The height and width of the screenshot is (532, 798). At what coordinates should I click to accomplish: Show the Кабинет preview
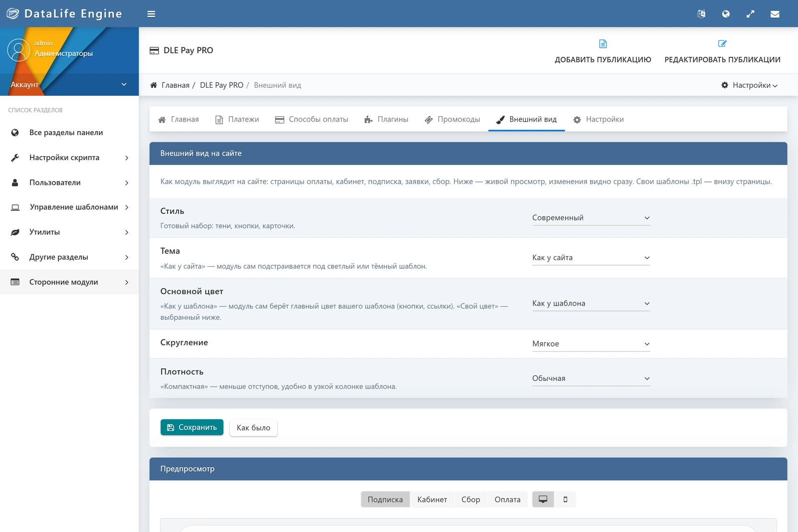coord(432,499)
